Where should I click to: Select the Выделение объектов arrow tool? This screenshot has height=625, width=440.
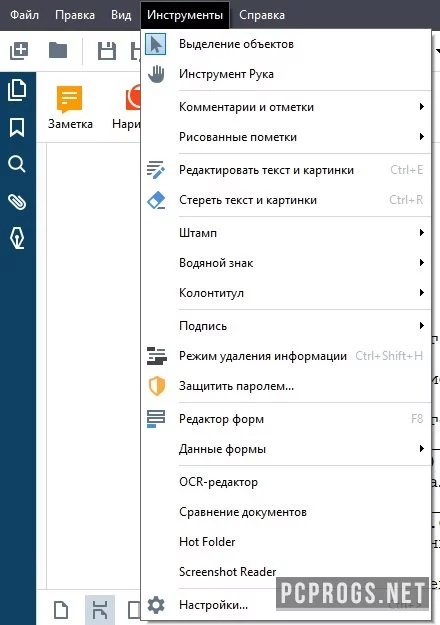[x=286, y=44]
